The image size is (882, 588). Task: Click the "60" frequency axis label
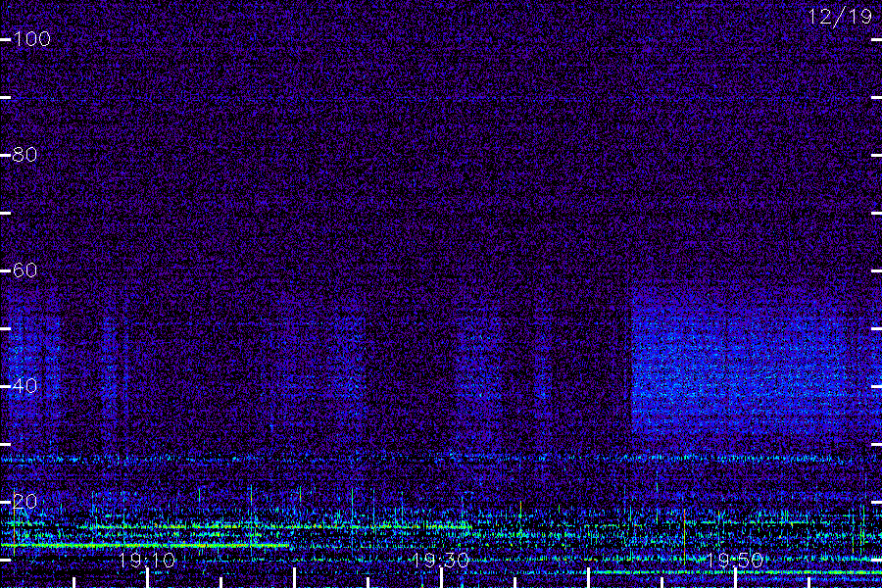[24, 270]
